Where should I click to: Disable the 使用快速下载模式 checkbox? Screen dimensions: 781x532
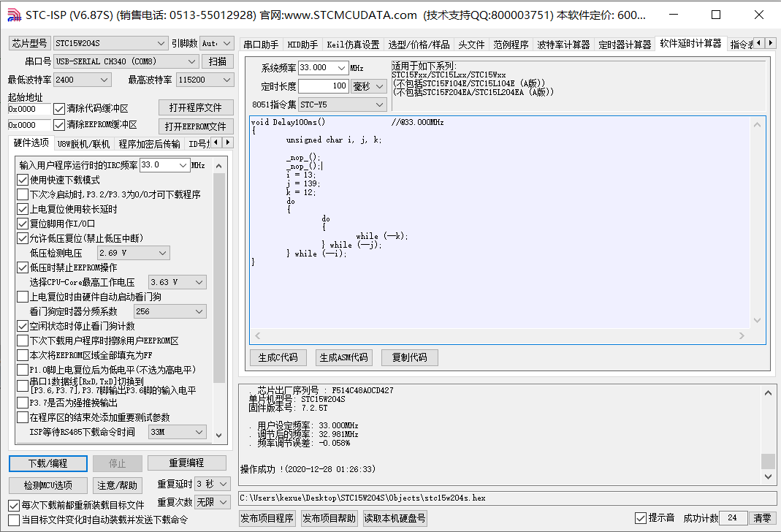pos(23,180)
